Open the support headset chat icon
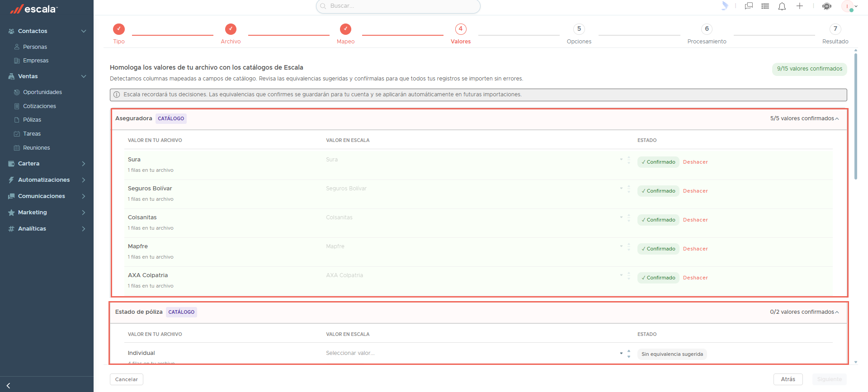 (x=827, y=6)
